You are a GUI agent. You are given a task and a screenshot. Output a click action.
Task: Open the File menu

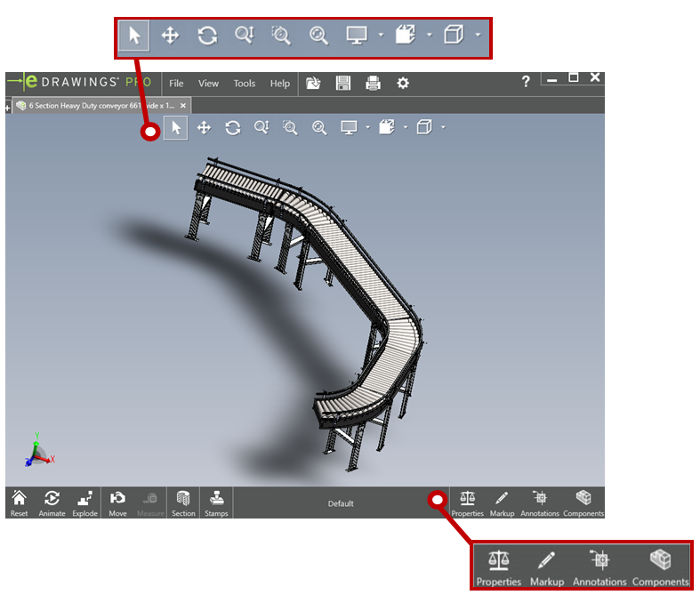pos(176,84)
